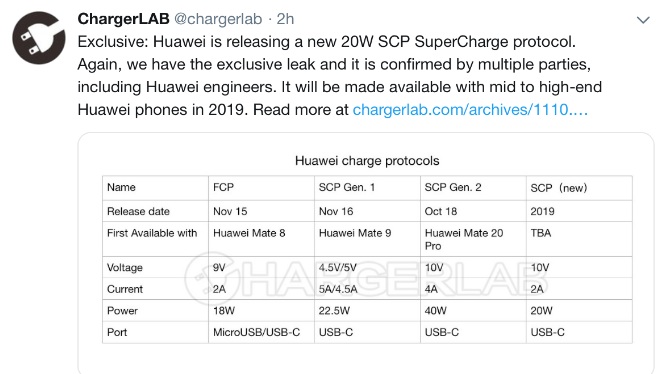
Task: Click the 40W power cell
Action: tap(473, 311)
